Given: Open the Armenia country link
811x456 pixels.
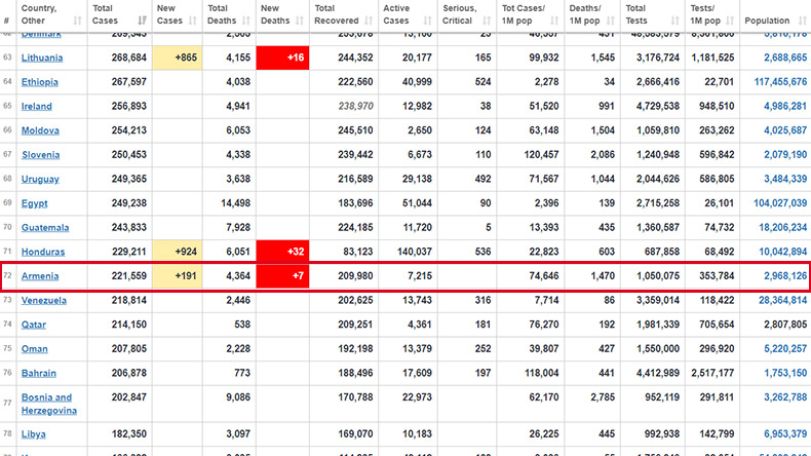Looking at the screenshot, I should tap(40, 276).
